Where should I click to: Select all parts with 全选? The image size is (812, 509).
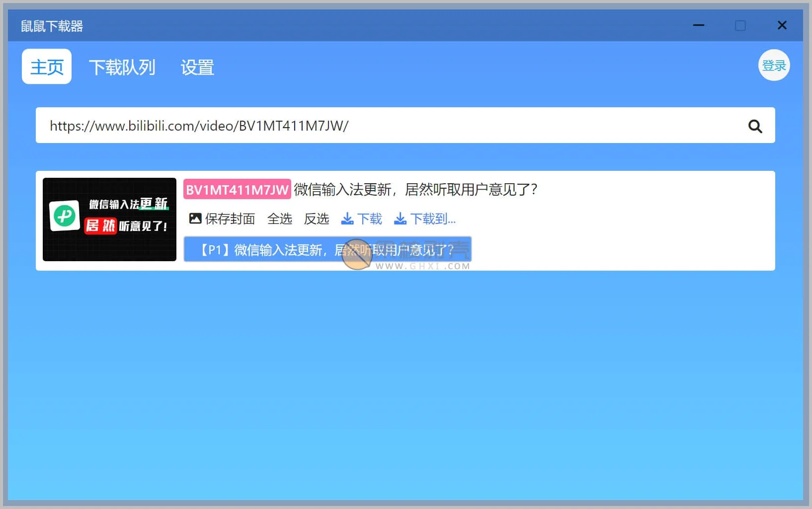(279, 218)
